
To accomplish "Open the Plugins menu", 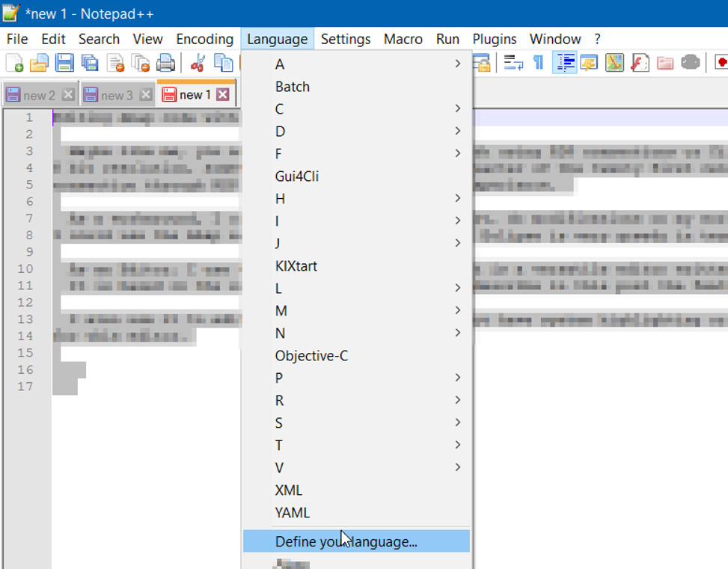I will click(x=495, y=39).
